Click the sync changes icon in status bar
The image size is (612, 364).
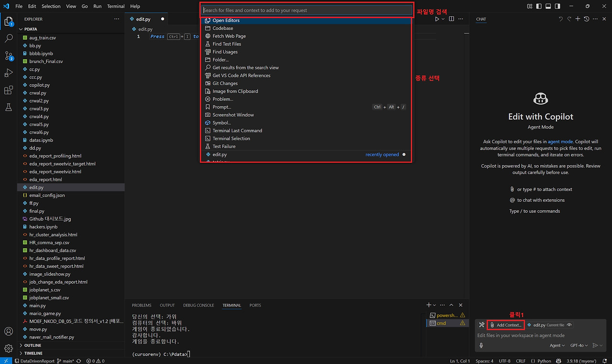tap(79, 361)
